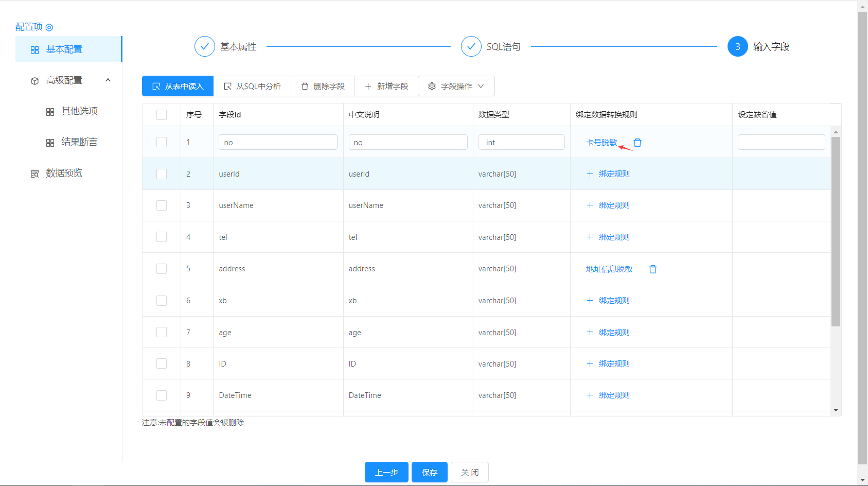Select 结果断言 in the sidebar
Viewport: 868px width, 486px height.
pyautogui.click(x=79, y=142)
